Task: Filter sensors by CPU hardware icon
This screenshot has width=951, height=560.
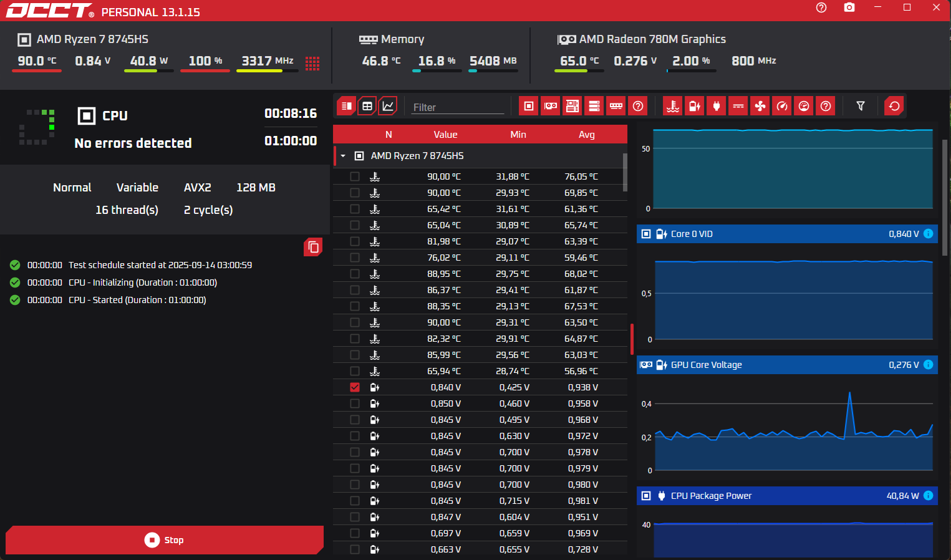Action: coord(529,106)
